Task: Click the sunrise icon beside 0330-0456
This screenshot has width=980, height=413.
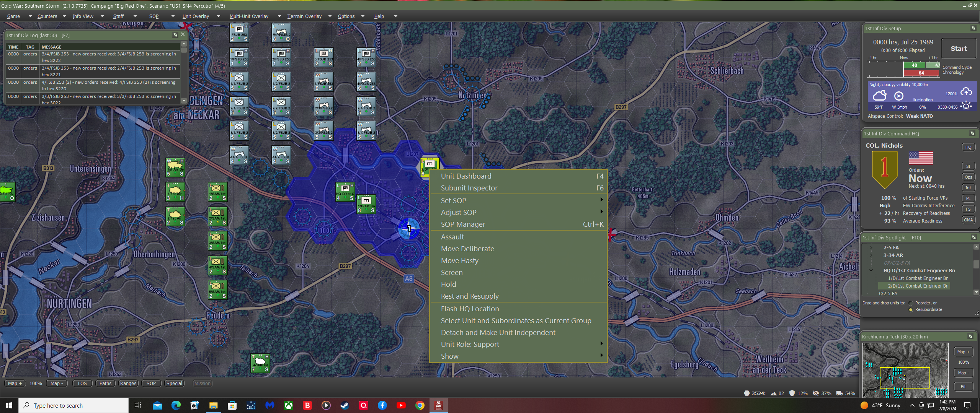Action: tap(966, 106)
